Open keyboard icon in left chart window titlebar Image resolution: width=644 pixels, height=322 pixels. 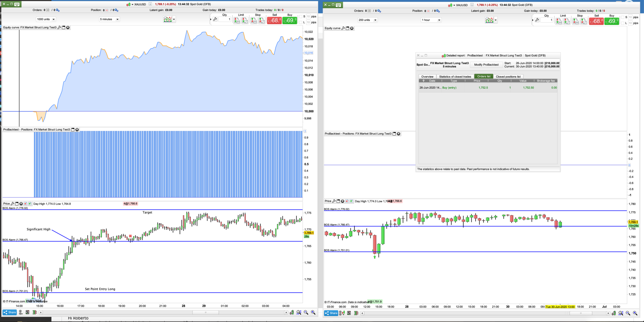pyautogui.click(x=17, y=4)
